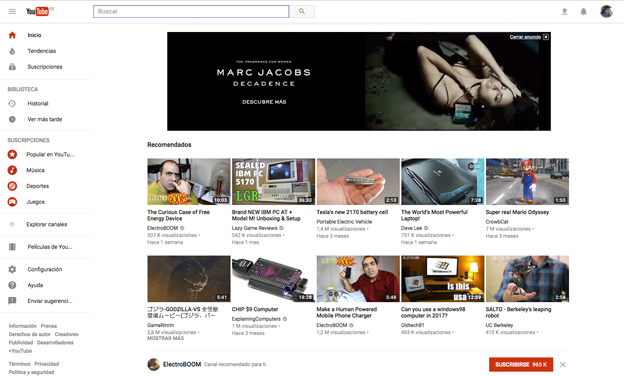Open Configuración from the sidebar
Viewport: 624px width, 376px height.
coord(45,269)
